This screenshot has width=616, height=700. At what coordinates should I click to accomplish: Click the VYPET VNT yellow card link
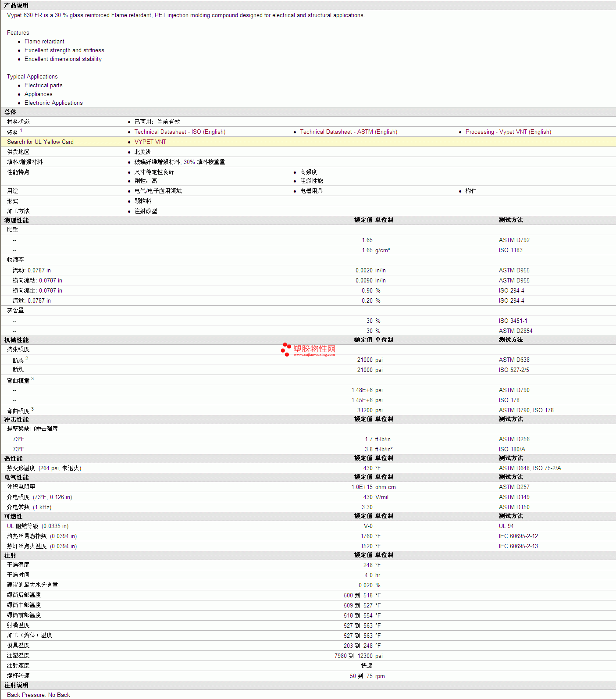[x=150, y=142]
